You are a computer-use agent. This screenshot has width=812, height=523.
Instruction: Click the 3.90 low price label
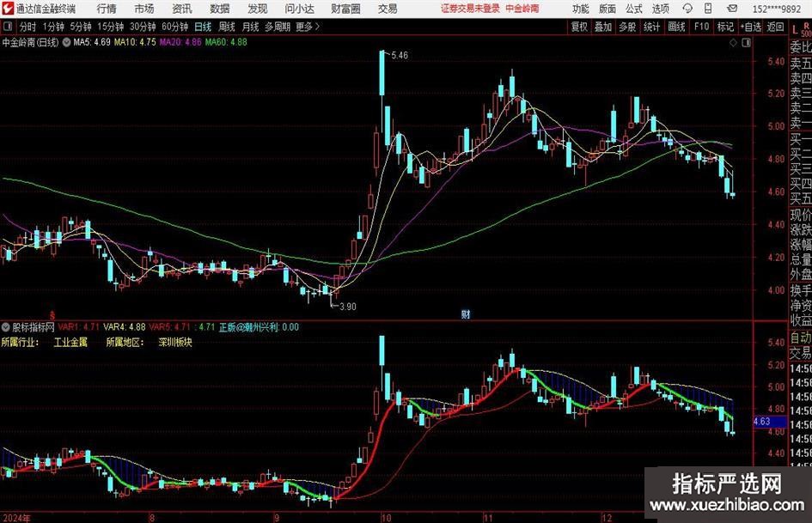348,307
